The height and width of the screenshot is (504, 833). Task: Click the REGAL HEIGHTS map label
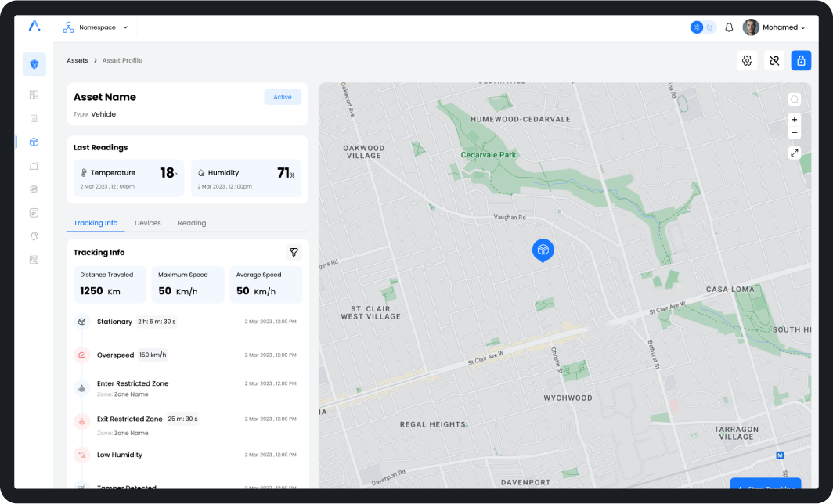pos(433,424)
